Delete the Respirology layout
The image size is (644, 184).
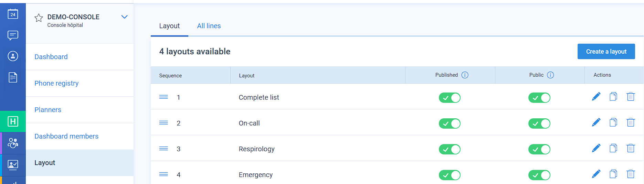coord(631,148)
